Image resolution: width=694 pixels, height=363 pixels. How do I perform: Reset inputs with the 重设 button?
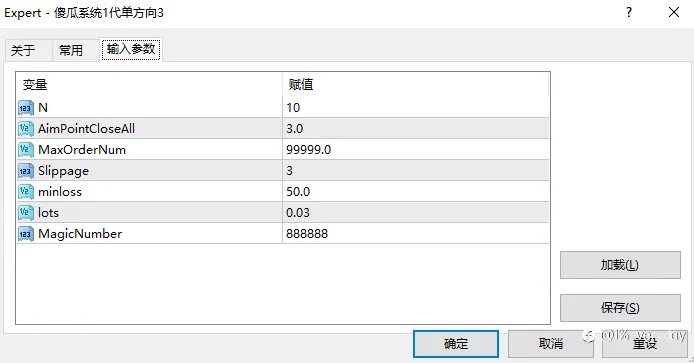(x=644, y=344)
